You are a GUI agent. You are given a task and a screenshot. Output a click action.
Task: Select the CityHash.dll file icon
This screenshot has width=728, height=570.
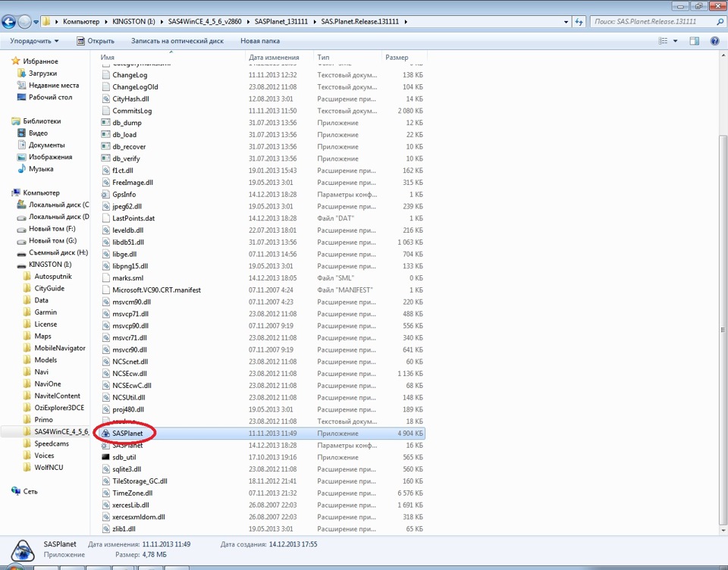[106, 99]
